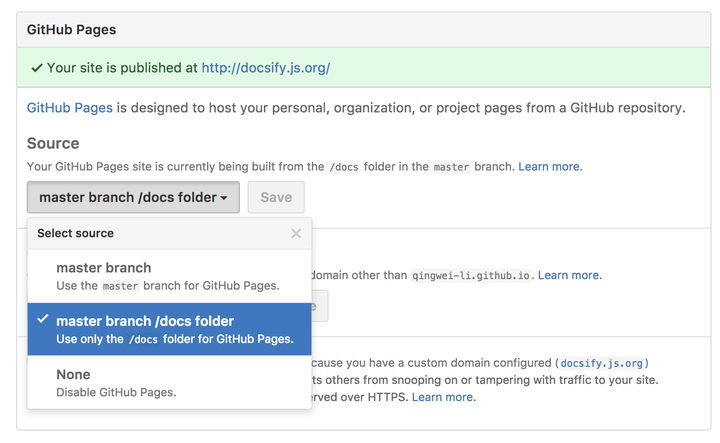Click the GitHub Pages panel header

pos(71,29)
